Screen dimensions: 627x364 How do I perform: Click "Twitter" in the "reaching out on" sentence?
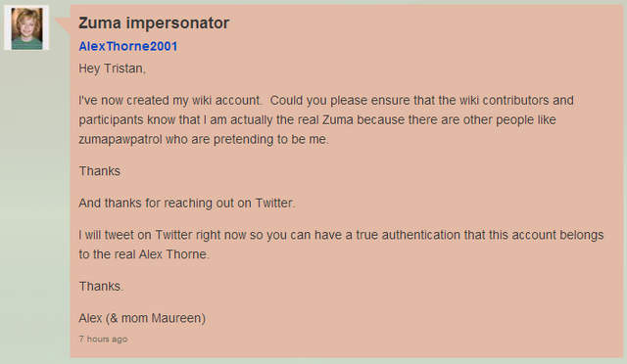tap(274, 203)
